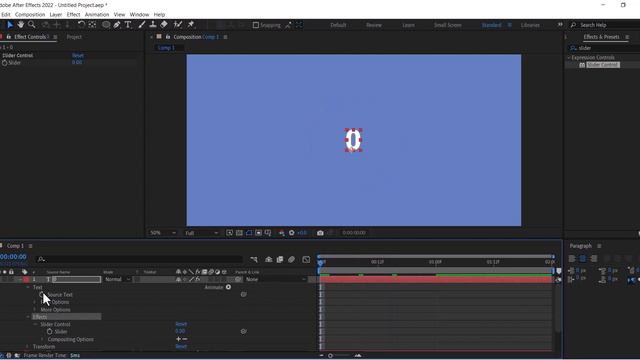640x360 pixels.
Task: Switch to the Standard workspace
Action: (491, 25)
